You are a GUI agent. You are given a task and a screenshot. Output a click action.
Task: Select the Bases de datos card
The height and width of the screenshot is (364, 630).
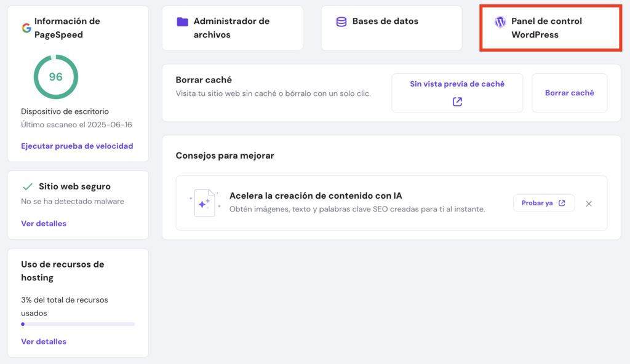(x=391, y=28)
